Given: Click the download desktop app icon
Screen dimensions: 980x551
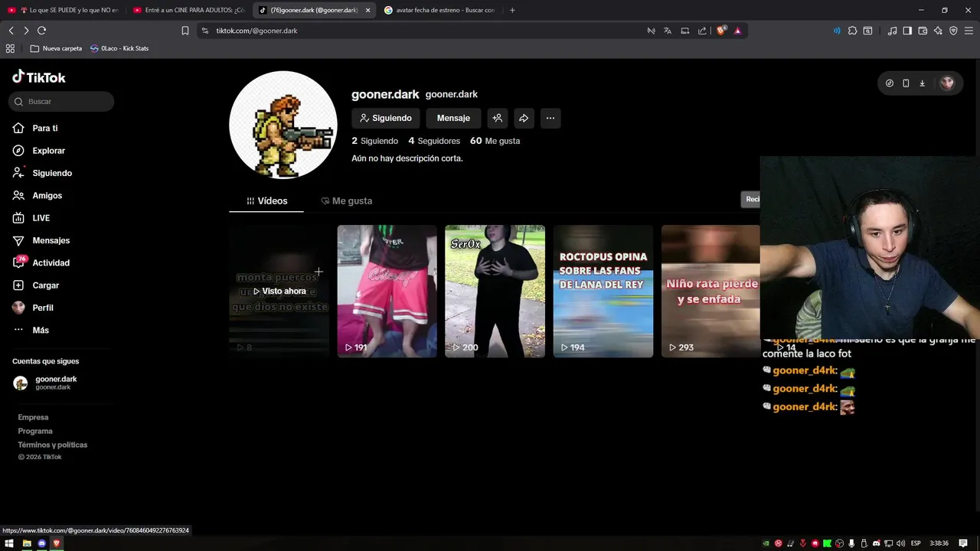Looking at the screenshot, I should click(922, 83).
